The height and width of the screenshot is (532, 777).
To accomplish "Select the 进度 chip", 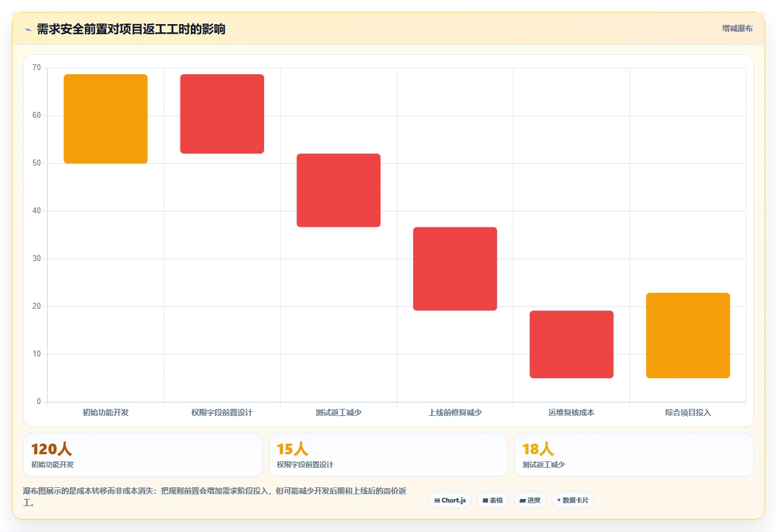I will pos(530,500).
